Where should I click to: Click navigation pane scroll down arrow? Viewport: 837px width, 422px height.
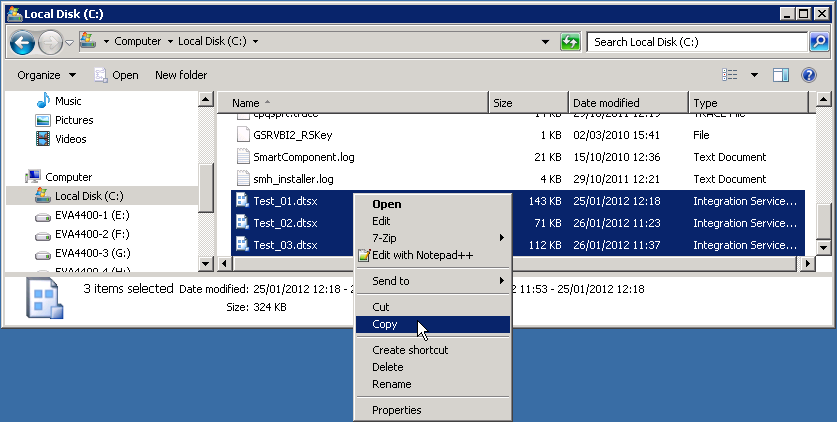pos(206,263)
